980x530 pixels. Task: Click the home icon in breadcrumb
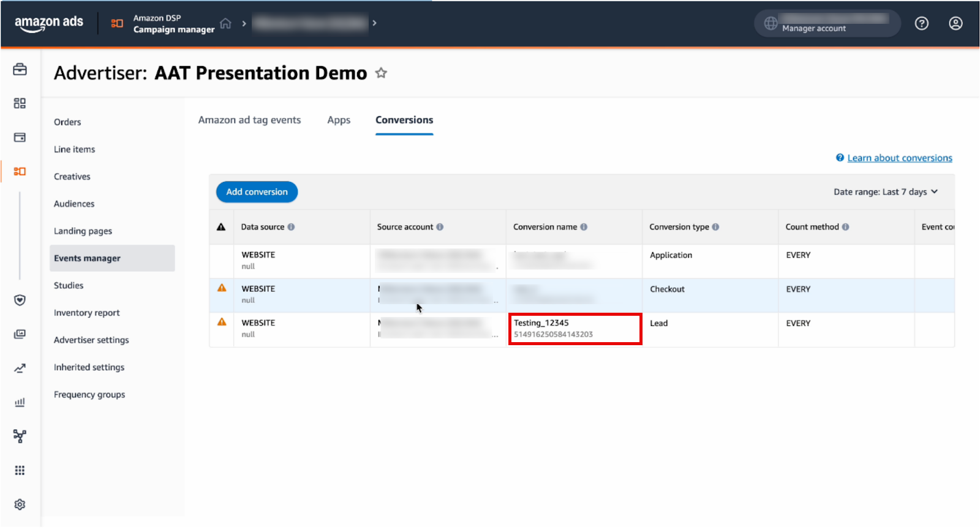[x=225, y=23]
